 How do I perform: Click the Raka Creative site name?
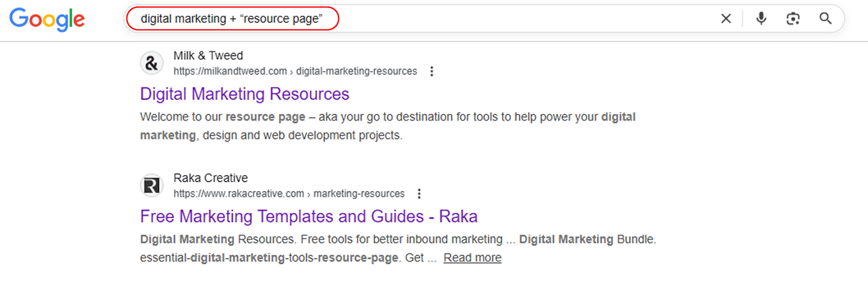coord(210,178)
